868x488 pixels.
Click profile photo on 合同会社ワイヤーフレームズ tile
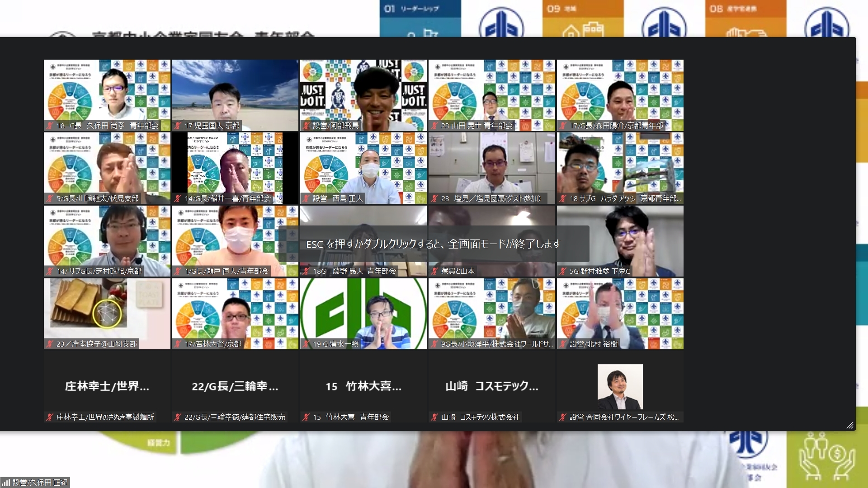[x=620, y=387]
